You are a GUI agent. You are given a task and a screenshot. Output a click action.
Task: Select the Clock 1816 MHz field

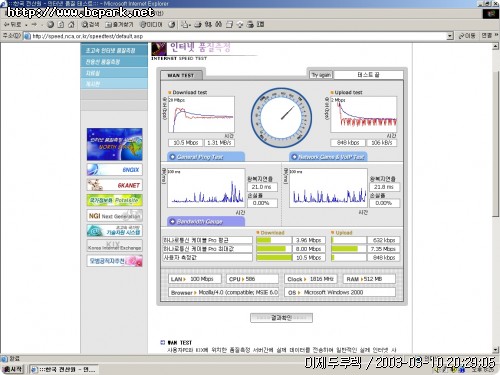point(311,279)
